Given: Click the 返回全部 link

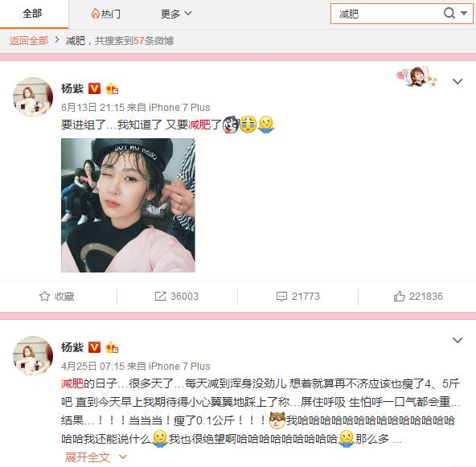Looking at the screenshot, I should coord(28,40).
